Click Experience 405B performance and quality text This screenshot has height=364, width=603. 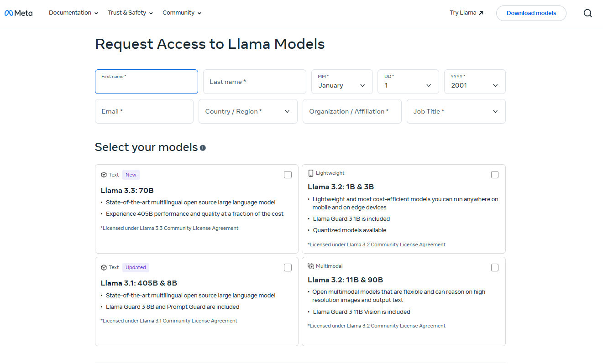pyautogui.click(x=194, y=214)
